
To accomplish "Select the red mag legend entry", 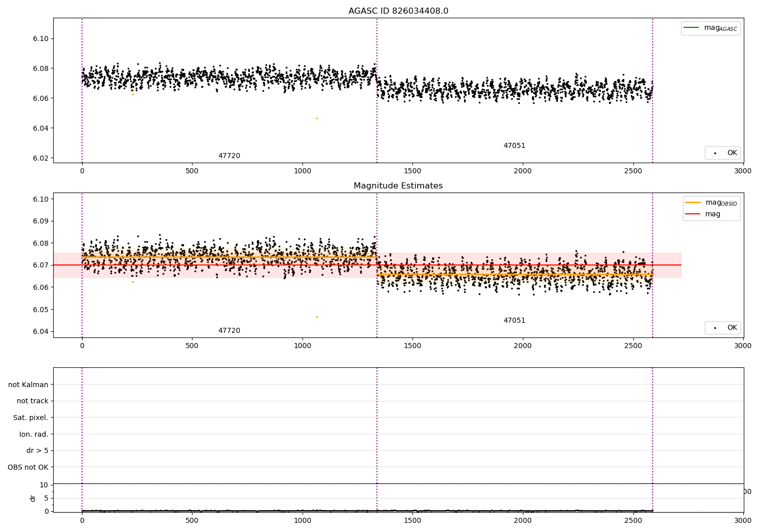I will [703, 214].
